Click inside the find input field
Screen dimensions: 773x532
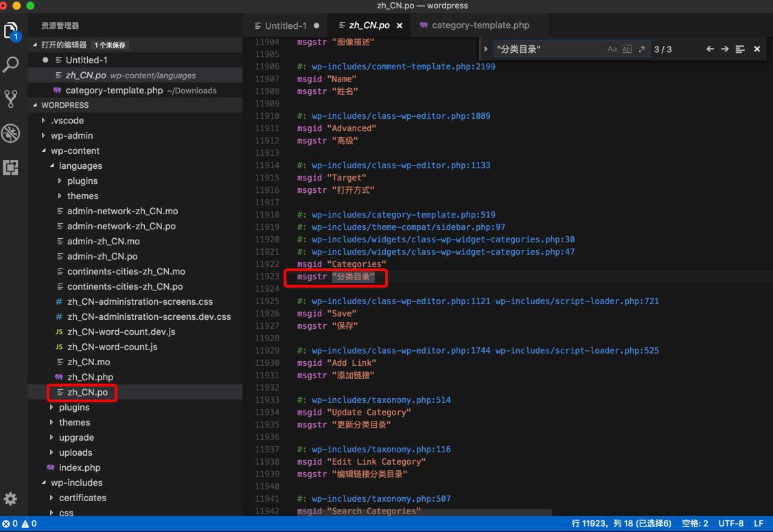point(549,49)
